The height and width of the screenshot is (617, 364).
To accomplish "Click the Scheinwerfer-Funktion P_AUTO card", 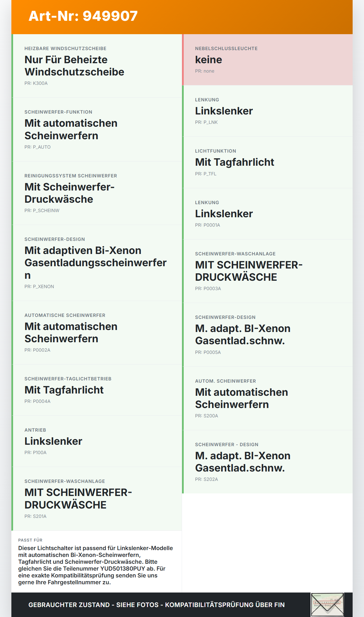I will [97, 130].
